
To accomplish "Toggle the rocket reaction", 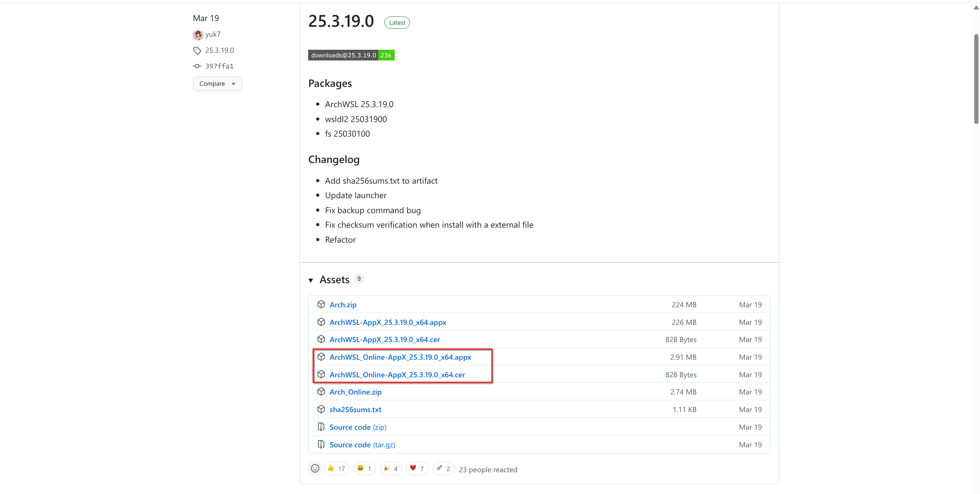I will click(443, 469).
